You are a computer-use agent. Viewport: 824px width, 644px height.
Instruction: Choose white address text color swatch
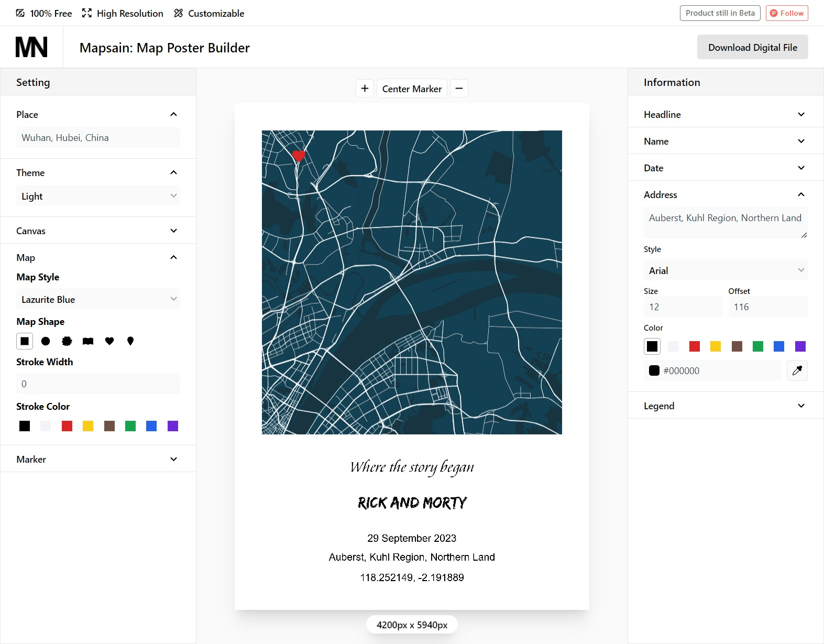click(x=673, y=346)
